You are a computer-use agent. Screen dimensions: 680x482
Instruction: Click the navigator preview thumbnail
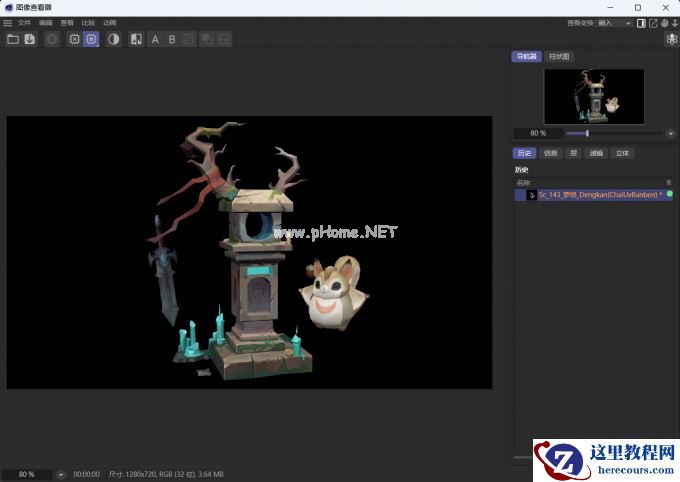pyautogui.click(x=594, y=97)
